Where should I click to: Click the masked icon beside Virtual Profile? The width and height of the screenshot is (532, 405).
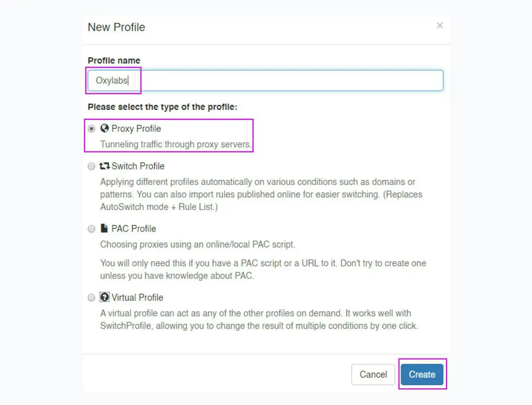(104, 297)
